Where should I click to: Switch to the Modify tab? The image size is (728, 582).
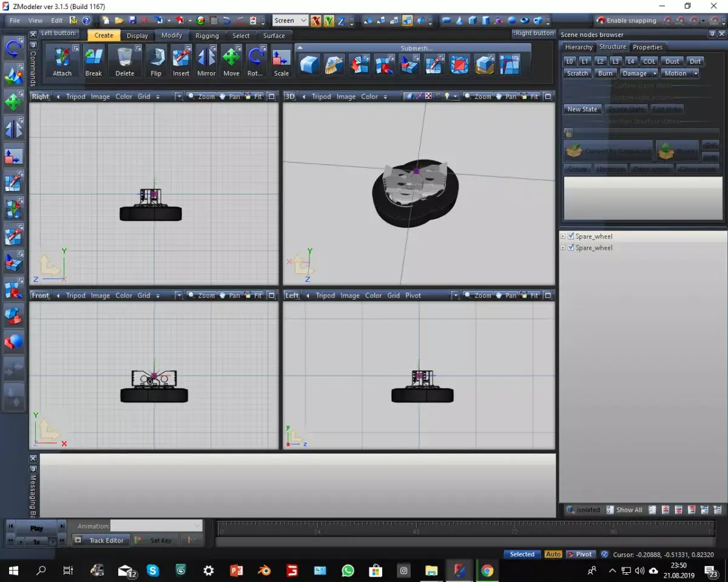click(x=172, y=35)
